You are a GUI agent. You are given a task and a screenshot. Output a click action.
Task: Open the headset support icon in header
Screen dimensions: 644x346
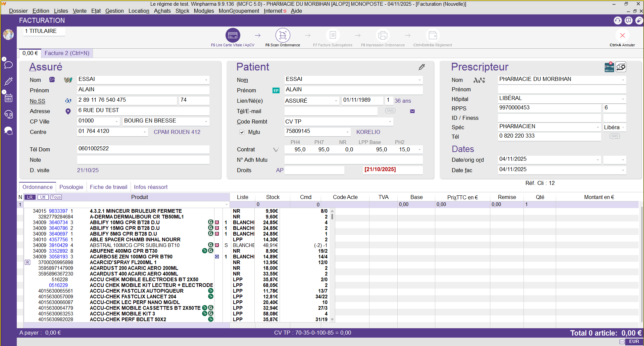click(x=618, y=20)
